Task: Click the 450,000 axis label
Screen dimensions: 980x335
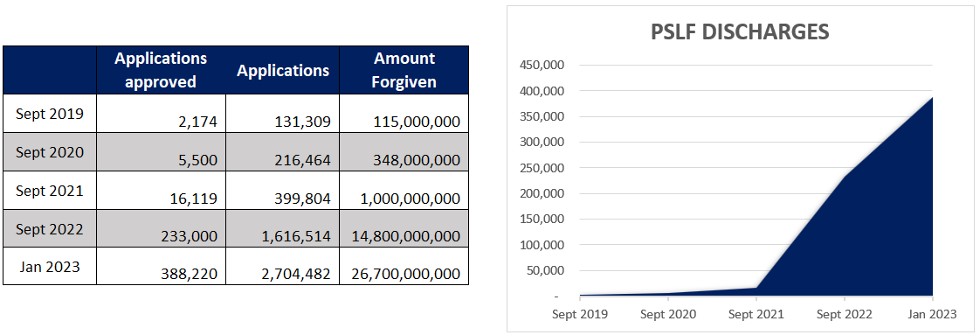Action: point(542,65)
